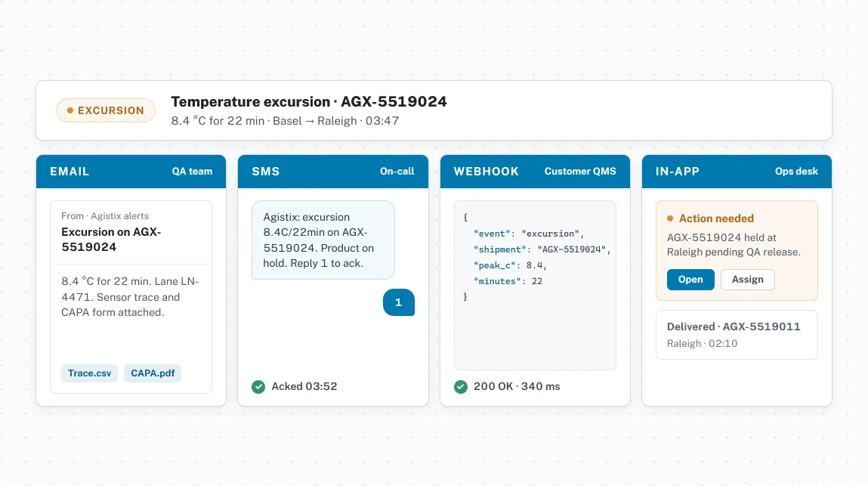Click the SMS message bubble from Agistix

tap(323, 240)
